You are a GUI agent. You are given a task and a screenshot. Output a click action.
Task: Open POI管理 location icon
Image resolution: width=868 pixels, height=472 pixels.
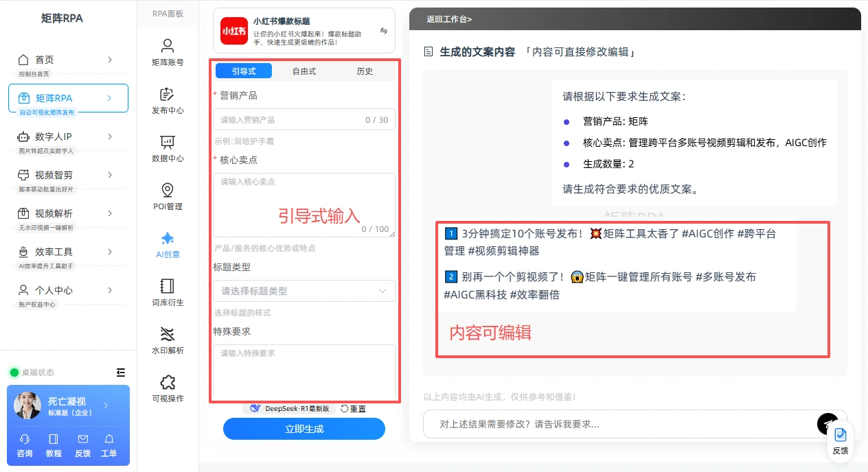pos(168,190)
